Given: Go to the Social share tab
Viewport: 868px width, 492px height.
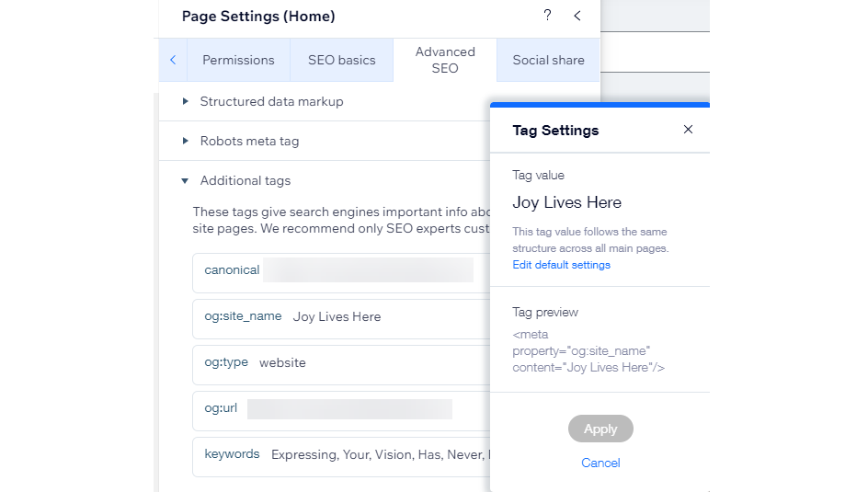Looking at the screenshot, I should (x=548, y=60).
